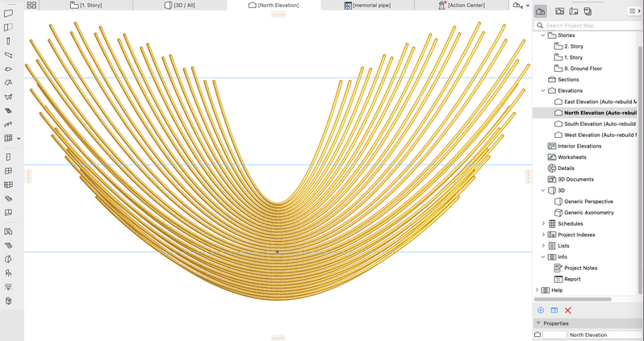
Task: Select the Window tool in toolbox
Action: [x=8, y=171]
